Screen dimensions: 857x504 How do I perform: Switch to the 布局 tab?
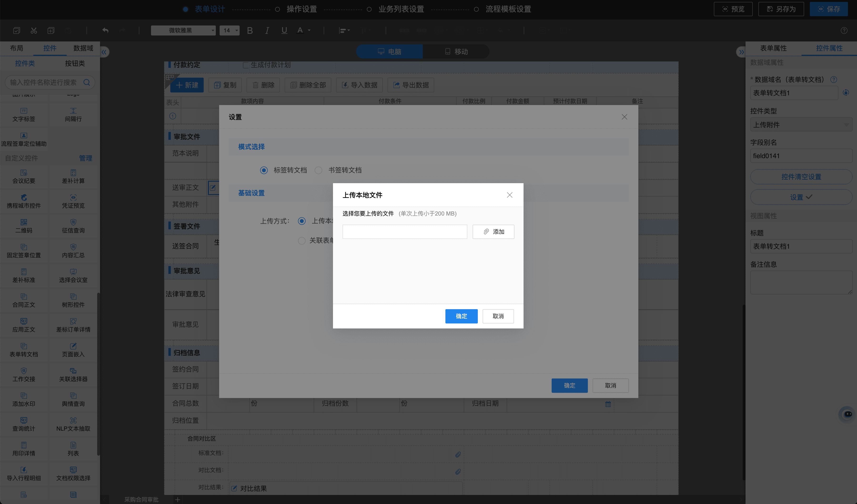pyautogui.click(x=17, y=48)
